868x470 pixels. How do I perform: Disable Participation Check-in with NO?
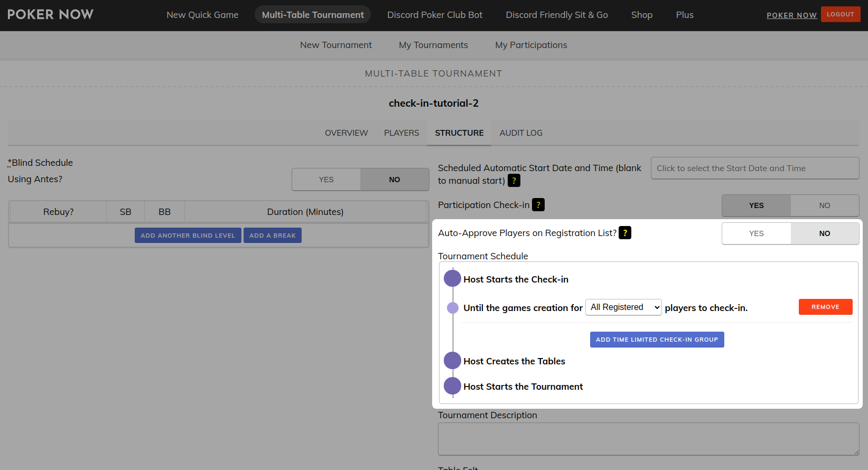tap(825, 205)
